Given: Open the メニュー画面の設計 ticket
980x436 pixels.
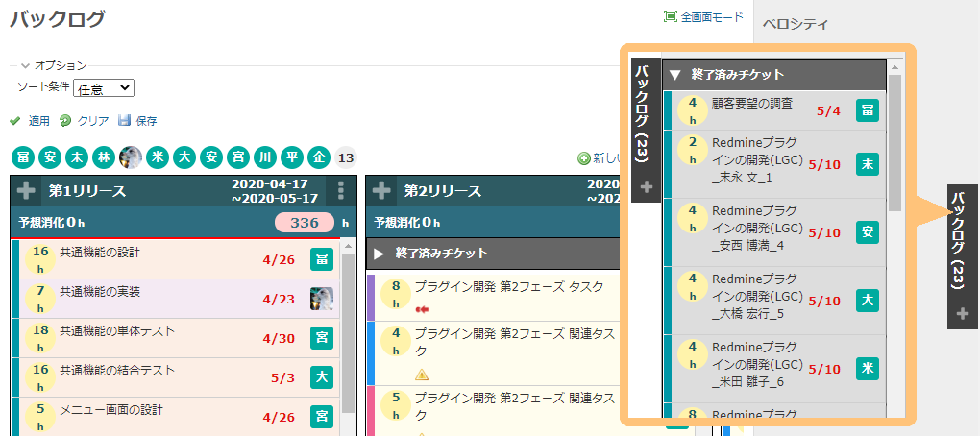Looking at the screenshot, I should pos(111,410).
